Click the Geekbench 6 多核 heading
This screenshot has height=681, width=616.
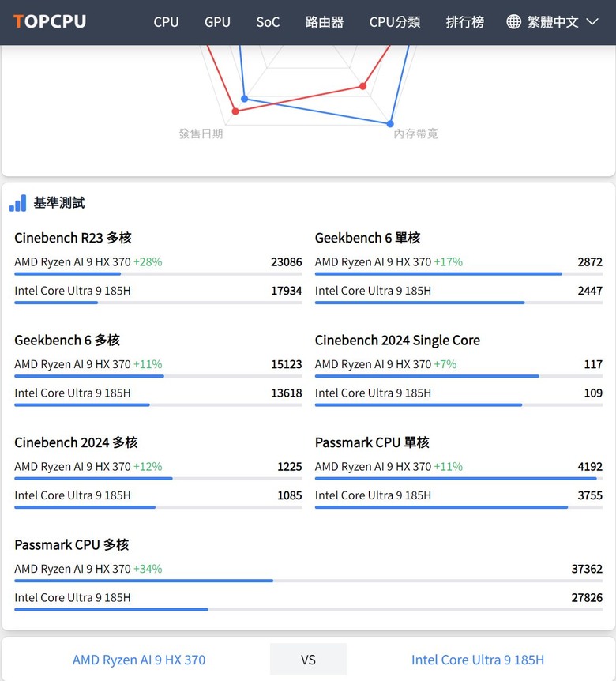[x=67, y=340]
